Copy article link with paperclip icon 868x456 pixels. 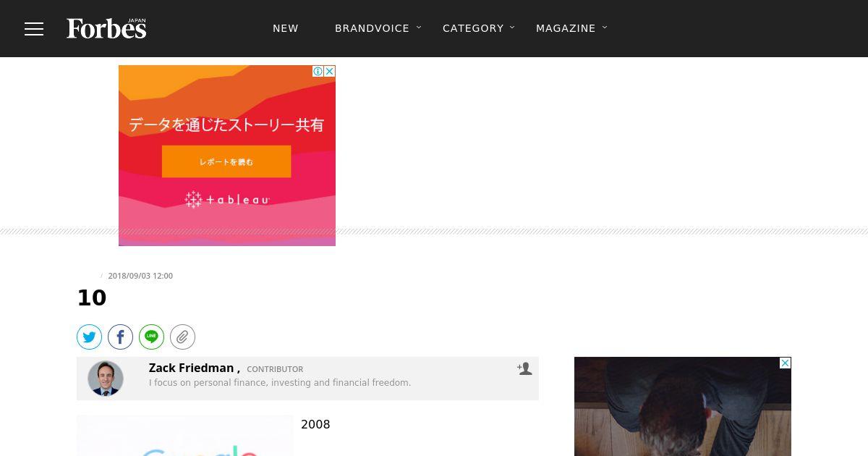click(183, 337)
